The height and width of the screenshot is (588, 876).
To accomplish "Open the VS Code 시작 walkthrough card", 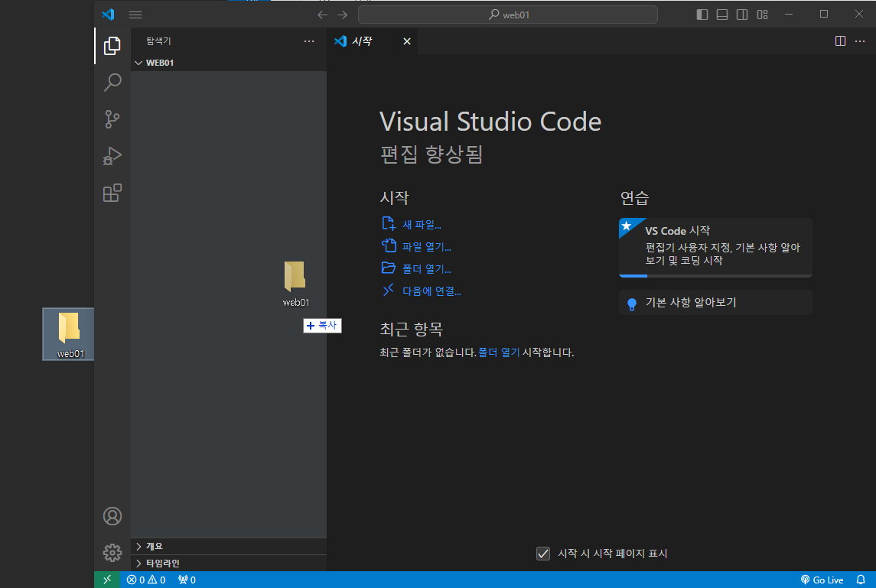I will click(x=715, y=248).
